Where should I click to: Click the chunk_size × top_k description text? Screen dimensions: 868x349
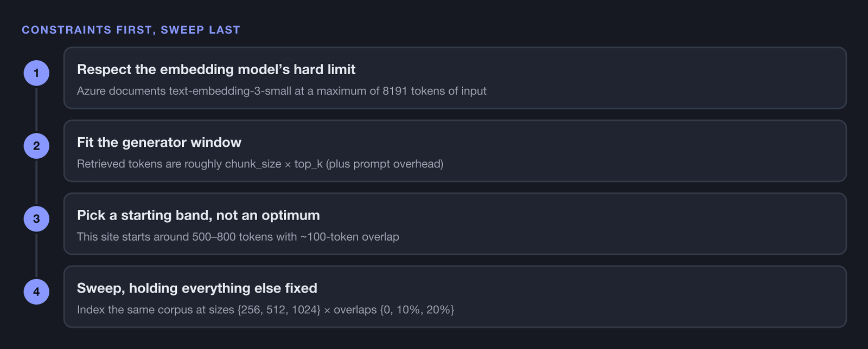pos(260,164)
